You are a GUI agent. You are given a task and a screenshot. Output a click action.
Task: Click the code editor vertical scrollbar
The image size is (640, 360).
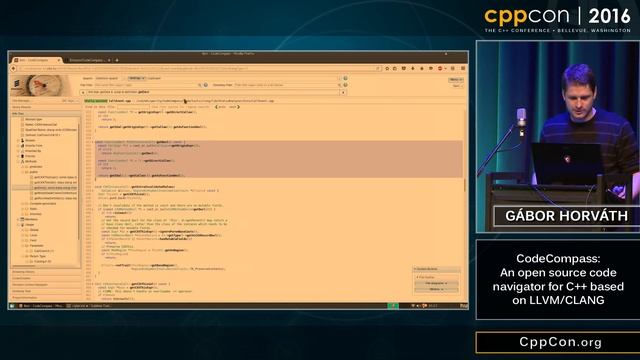point(465,184)
